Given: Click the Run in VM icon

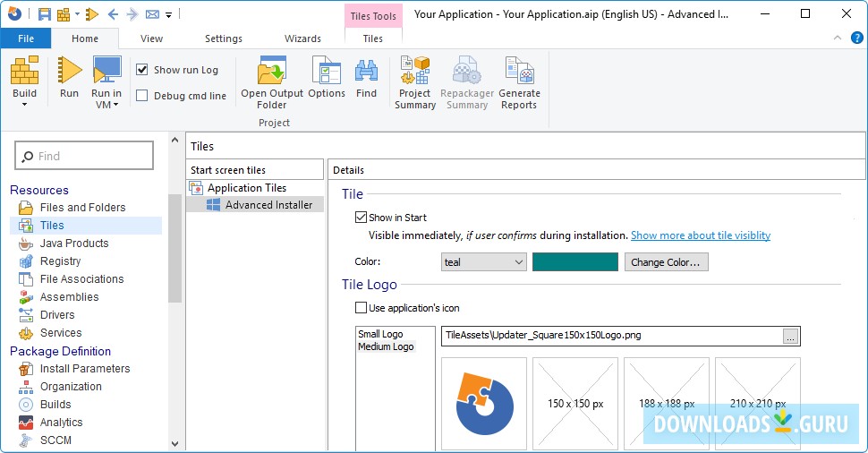Looking at the screenshot, I should point(106,70).
